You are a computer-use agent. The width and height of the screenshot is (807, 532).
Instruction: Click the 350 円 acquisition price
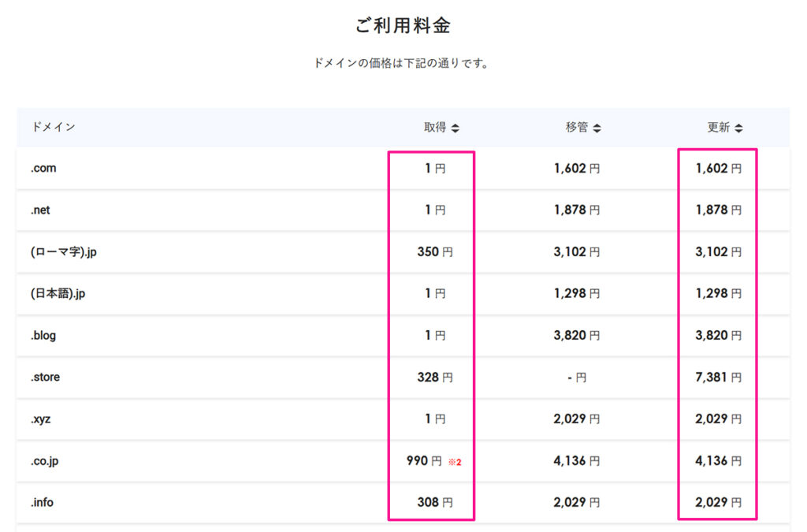435,252
